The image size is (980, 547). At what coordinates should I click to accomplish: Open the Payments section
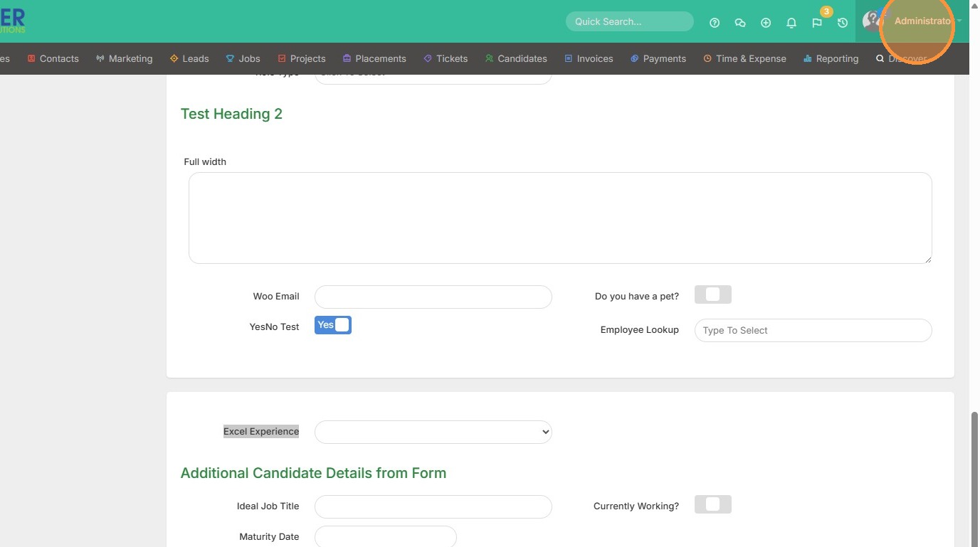[x=658, y=58]
